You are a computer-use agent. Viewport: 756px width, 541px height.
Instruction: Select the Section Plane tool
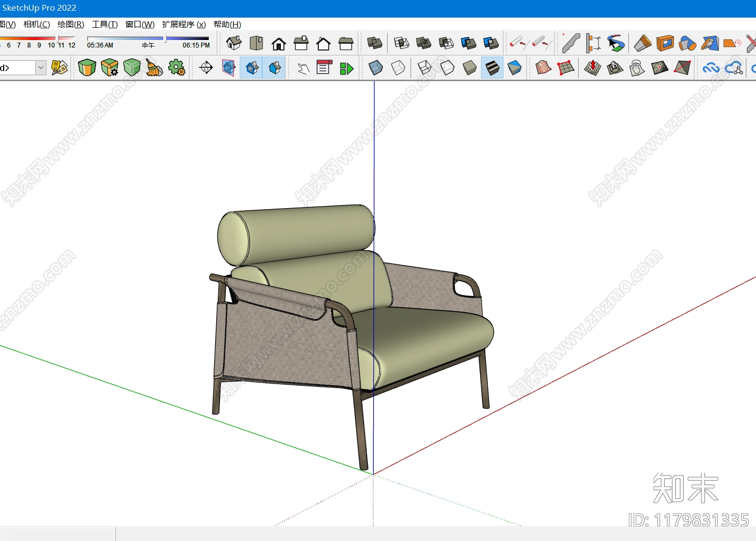(206, 68)
